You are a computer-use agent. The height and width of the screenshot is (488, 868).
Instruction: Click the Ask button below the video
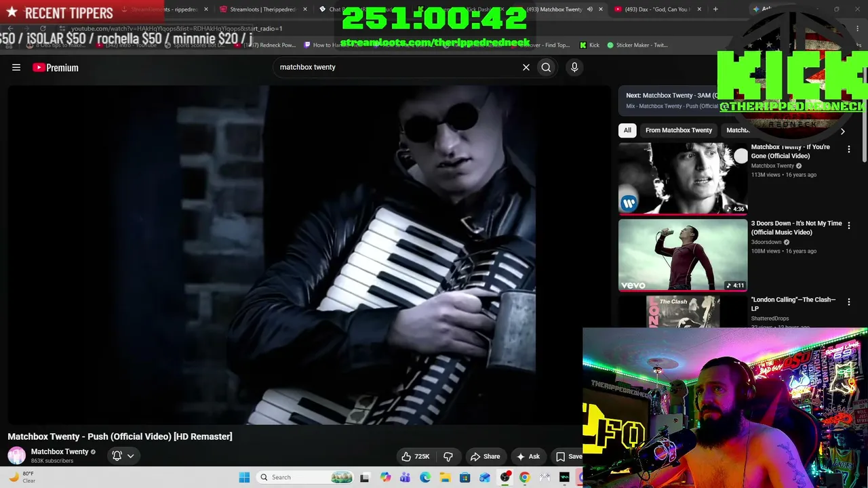coord(528,456)
